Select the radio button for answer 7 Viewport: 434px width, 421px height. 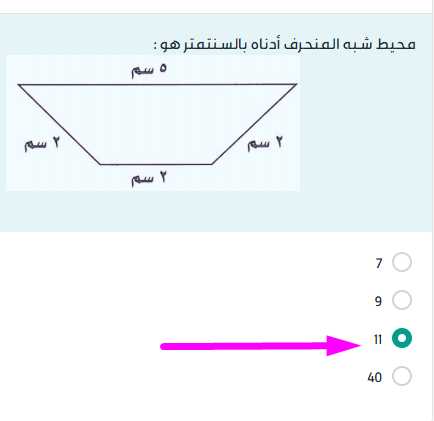pyautogui.click(x=402, y=262)
